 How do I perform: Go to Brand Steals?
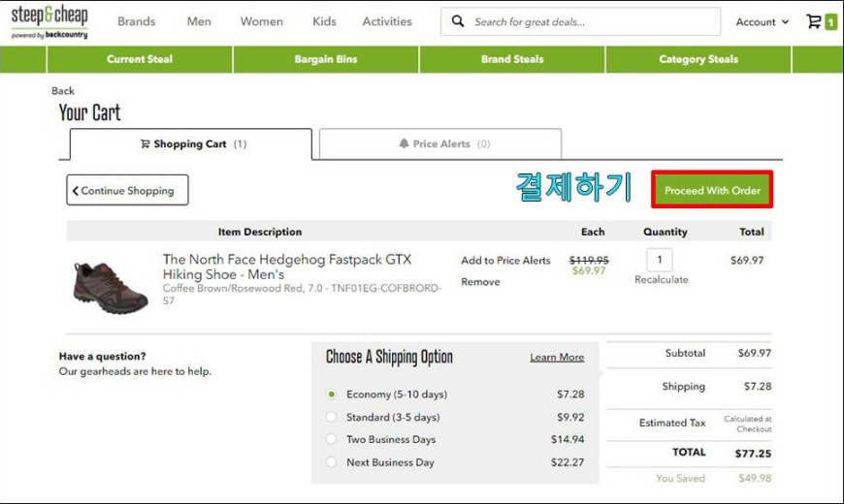coord(512,59)
